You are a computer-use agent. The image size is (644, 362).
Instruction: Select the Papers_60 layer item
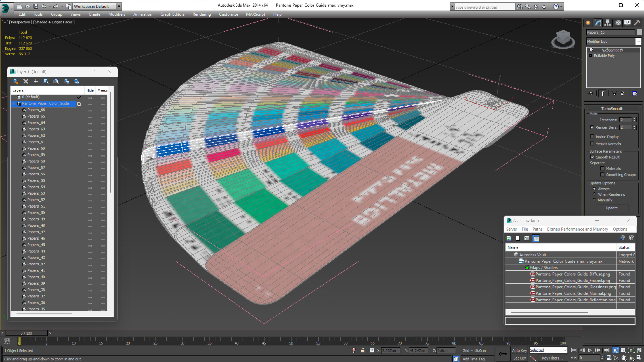tap(36, 148)
